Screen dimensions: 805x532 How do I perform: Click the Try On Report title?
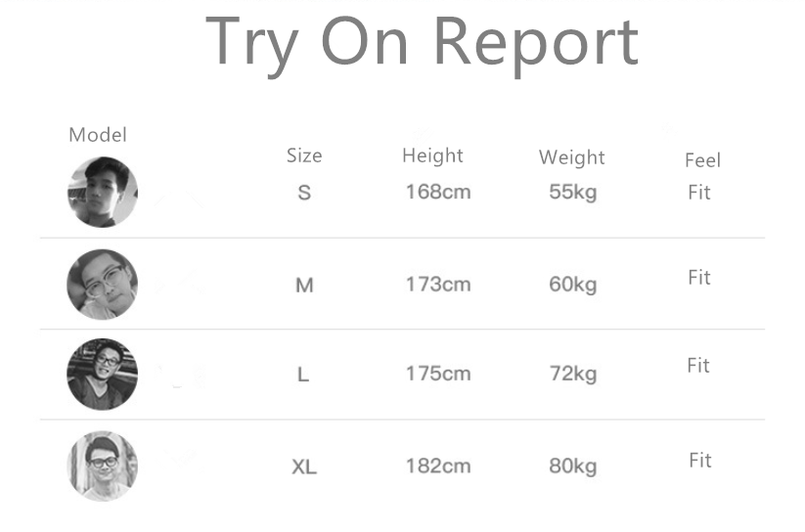click(422, 41)
